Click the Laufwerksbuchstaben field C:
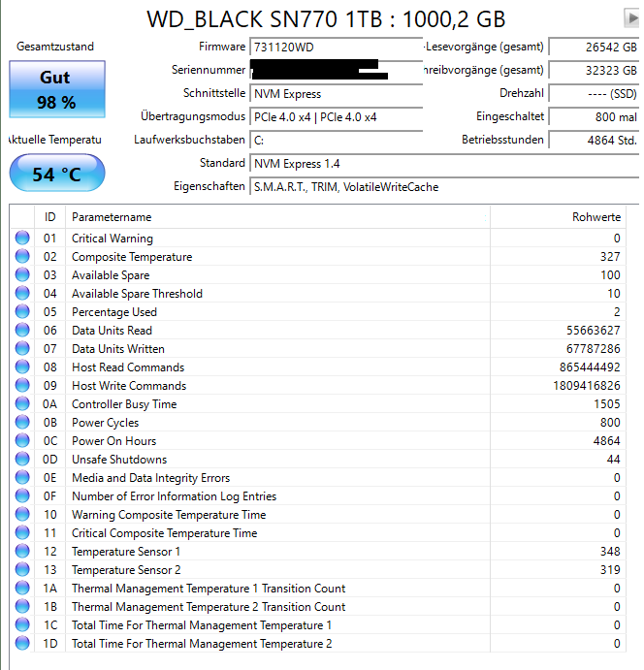Image resolution: width=644 pixels, height=670 pixels. coord(337,141)
